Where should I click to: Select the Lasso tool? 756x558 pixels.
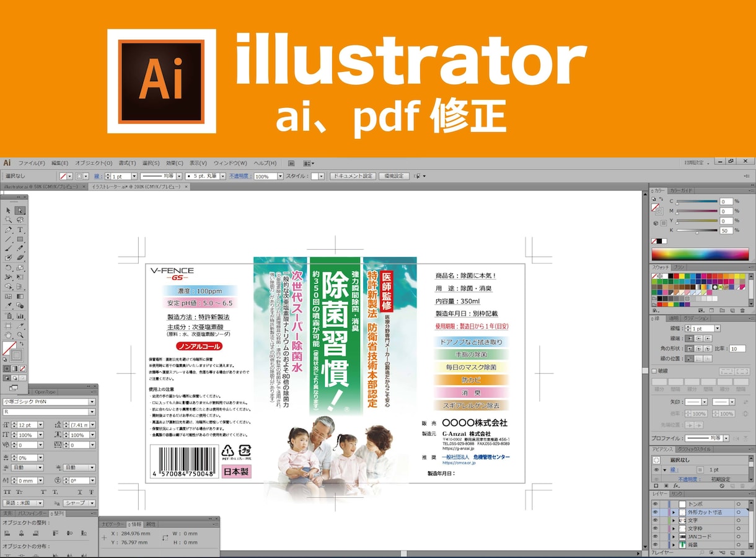(20, 219)
